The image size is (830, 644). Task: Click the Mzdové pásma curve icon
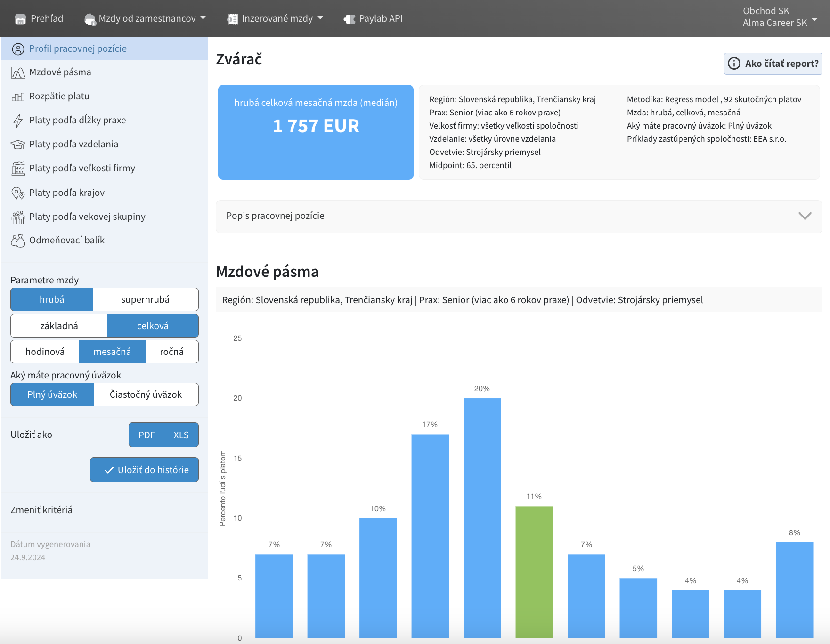point(18,72)
